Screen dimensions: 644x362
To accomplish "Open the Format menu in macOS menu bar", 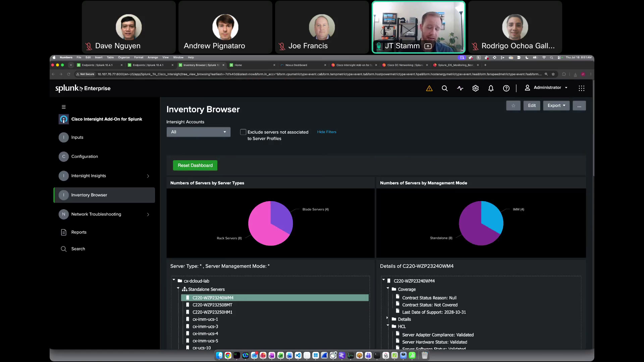I will (x=139, y=57).
